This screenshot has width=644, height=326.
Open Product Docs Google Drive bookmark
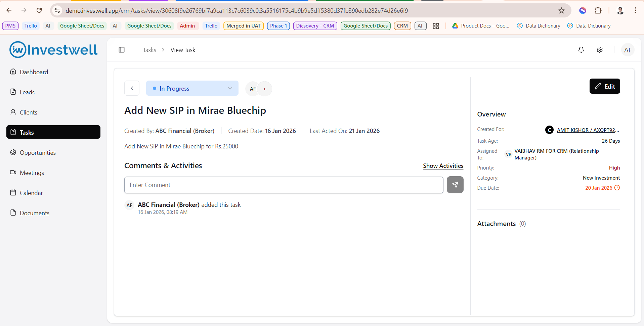click(x=481, y=26)
